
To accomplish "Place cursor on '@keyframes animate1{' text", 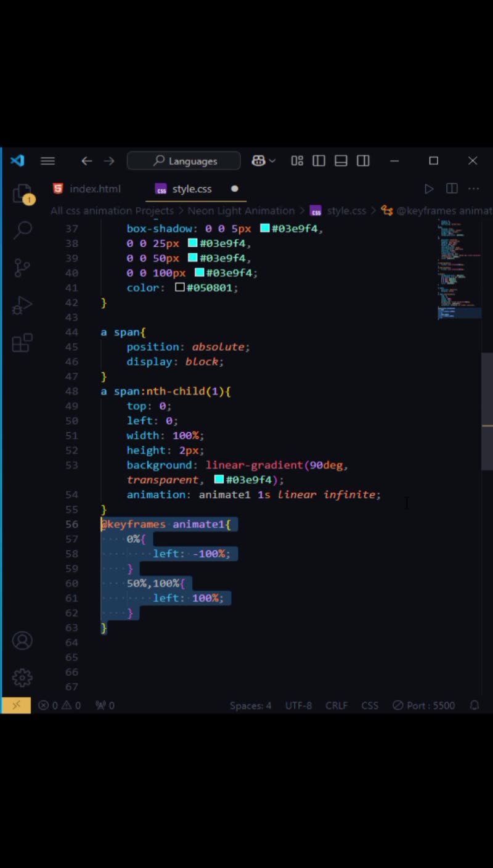I will pyautogui.click(x=166, y=524).
